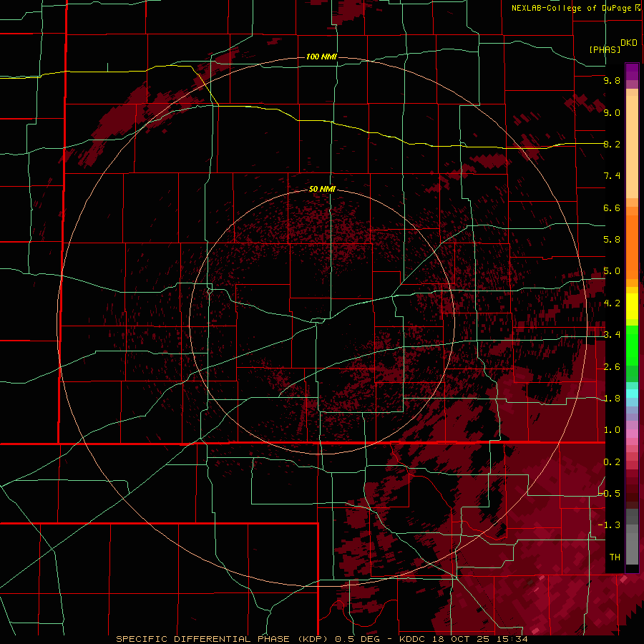Click the 9.8 value on the legend
This screenshot has width=644, height=644.
tap(612, 80)
